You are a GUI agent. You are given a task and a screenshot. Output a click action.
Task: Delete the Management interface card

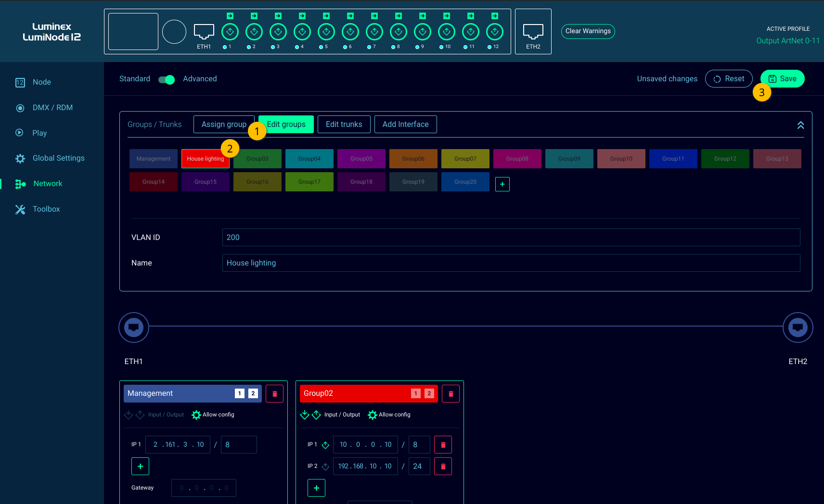[274, 394]
